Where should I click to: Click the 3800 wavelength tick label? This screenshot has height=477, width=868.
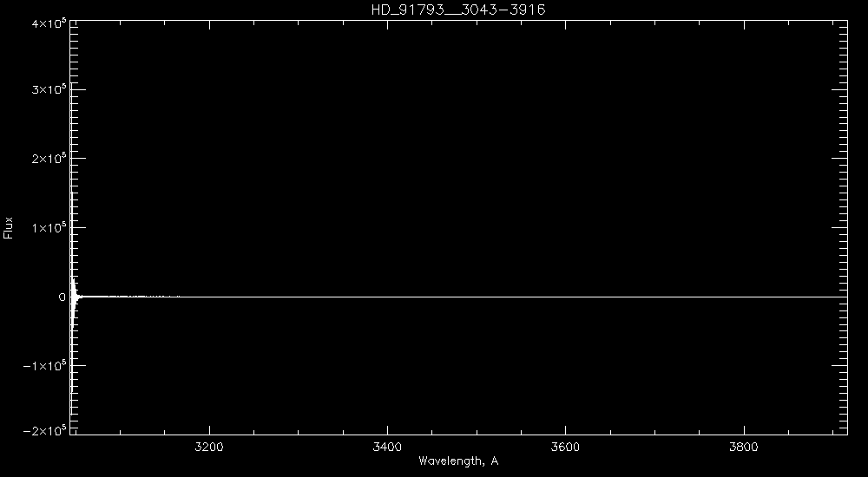[x=744, y=447]
